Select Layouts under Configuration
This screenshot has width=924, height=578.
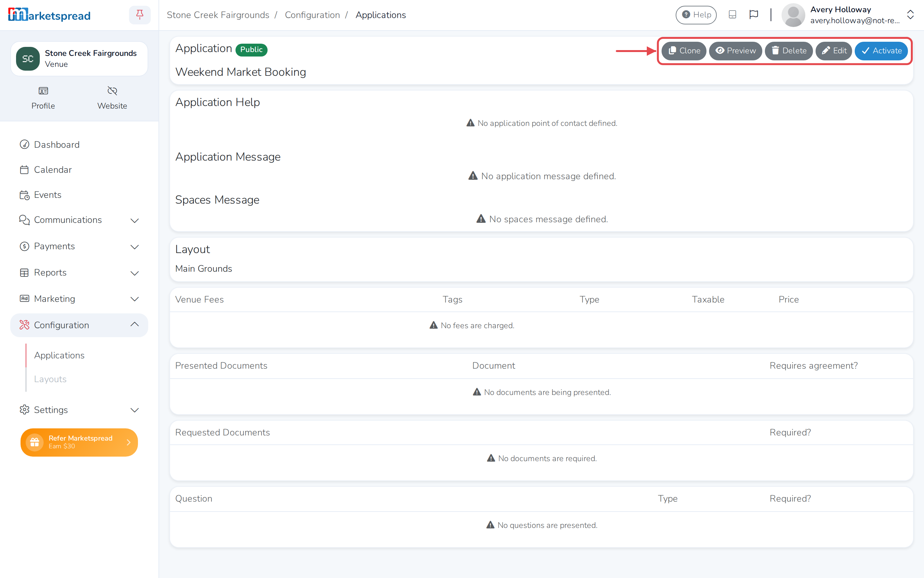point(50,379)
